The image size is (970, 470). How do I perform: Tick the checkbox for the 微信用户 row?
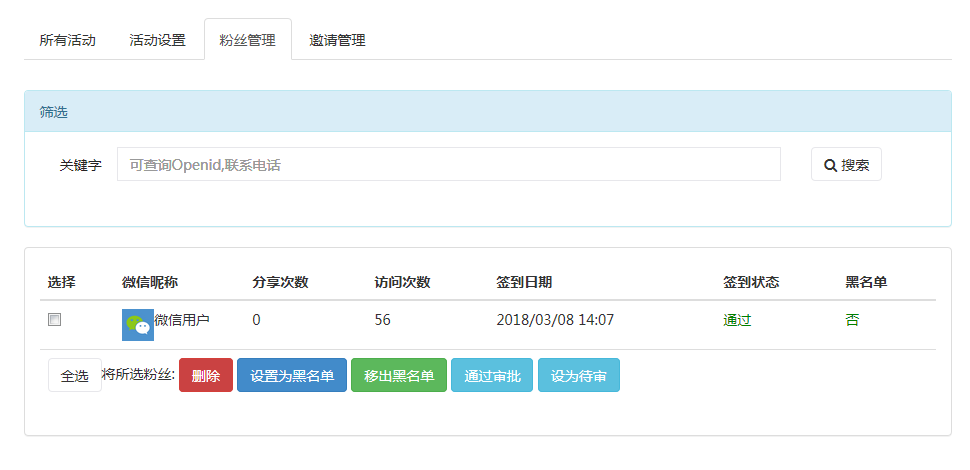click(55, 320)
